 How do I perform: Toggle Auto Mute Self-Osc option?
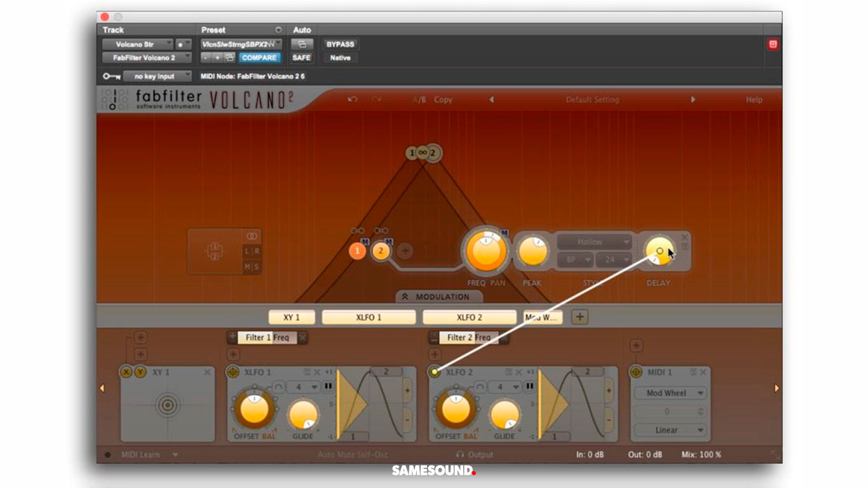(353, 455)
